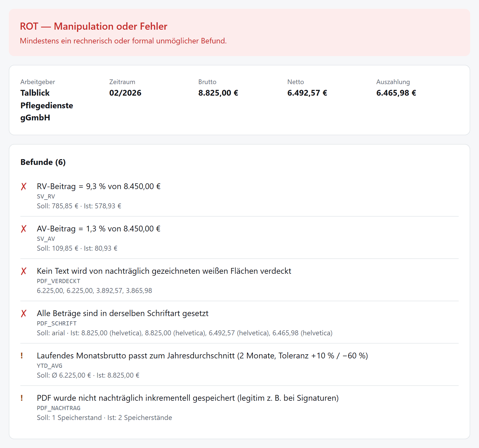Click the "Auszahlung" field label

click(x=393, y=82)
